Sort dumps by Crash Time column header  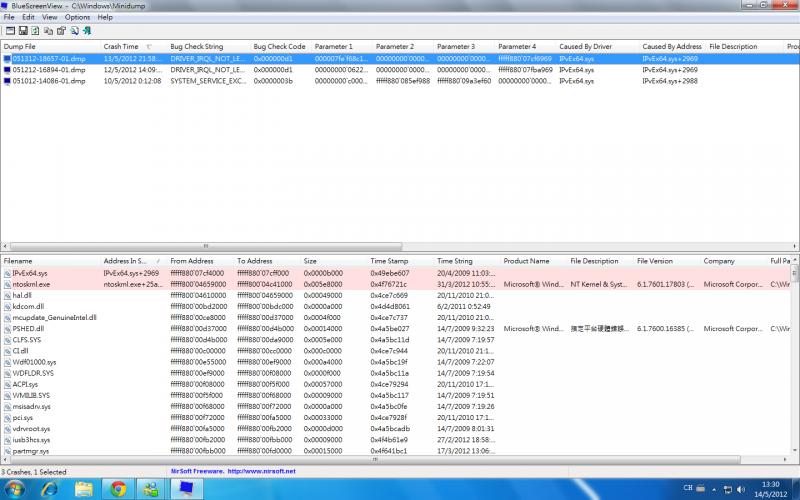pyautogui.click(x=125, y=46)
